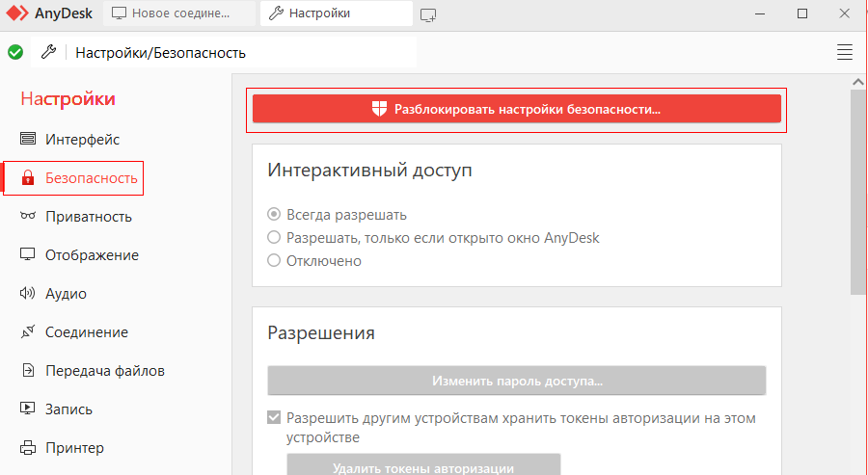868x475 pixels.
Task: Click the Соединение connection icon
Action: pos(28,332)
